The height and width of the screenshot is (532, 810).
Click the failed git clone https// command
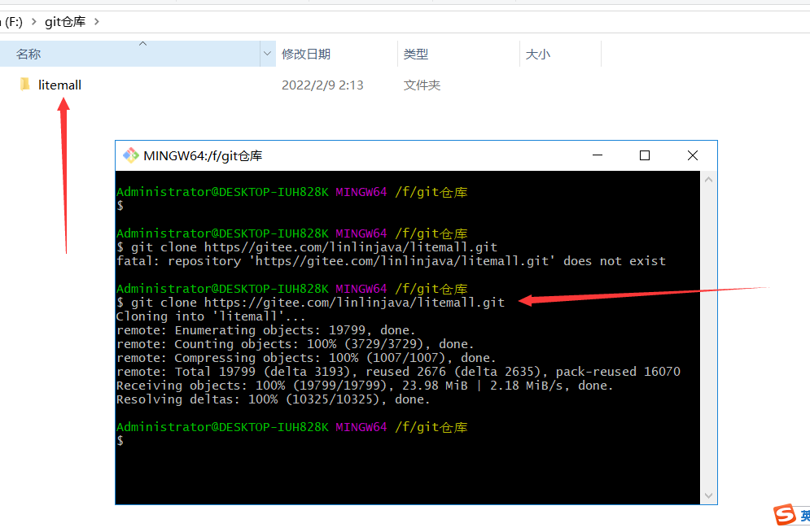click(x=307, y=247)
